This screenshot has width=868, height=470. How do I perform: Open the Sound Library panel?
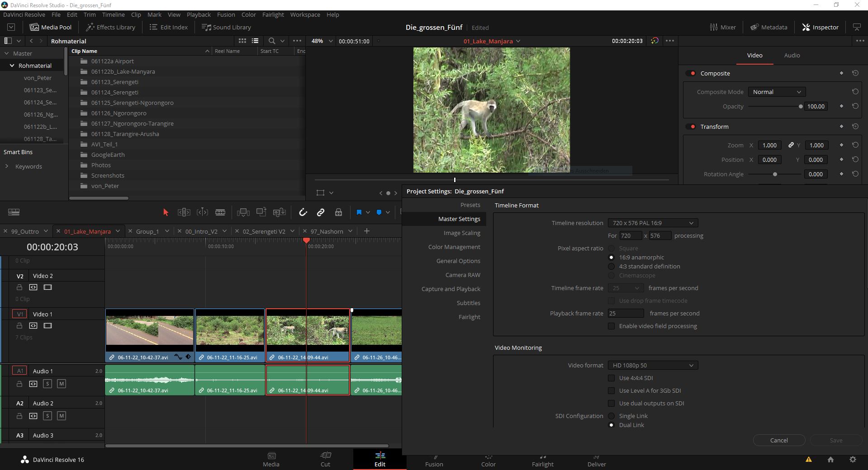226,27
